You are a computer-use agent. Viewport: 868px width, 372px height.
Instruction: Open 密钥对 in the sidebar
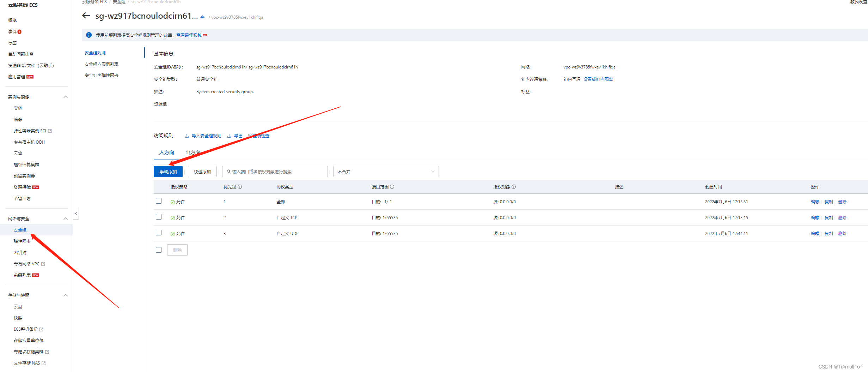(x=20, y=253)
